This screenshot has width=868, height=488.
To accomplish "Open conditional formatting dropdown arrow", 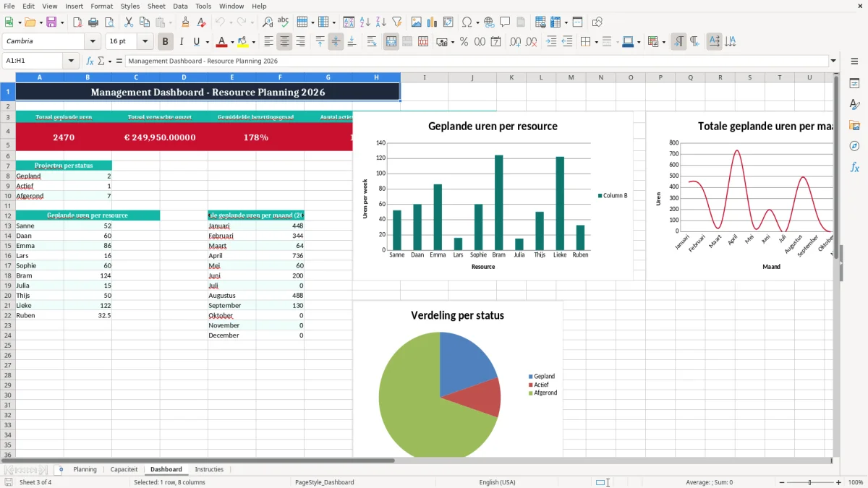I will 663,42.
